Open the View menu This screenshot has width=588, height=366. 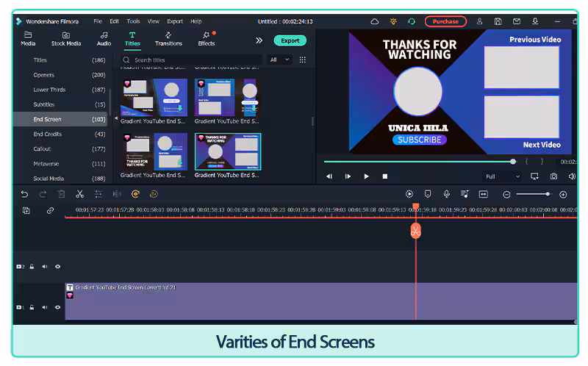click(154, 21)
